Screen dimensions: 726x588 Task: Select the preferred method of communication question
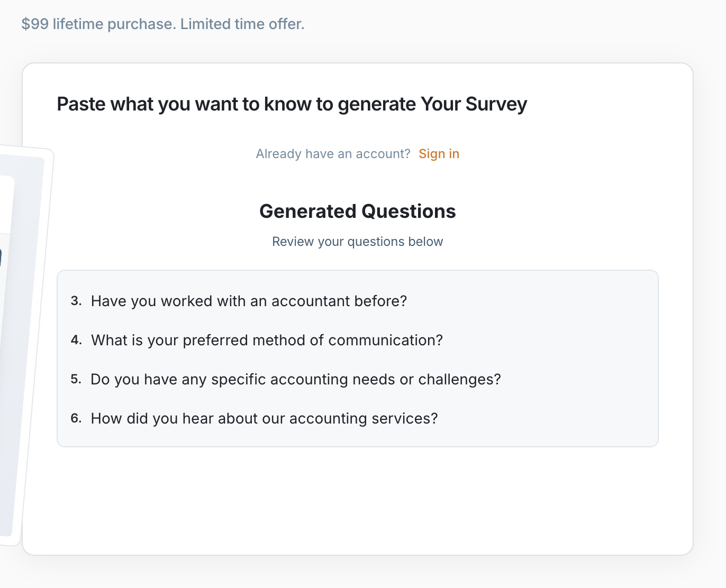[267, 341]
